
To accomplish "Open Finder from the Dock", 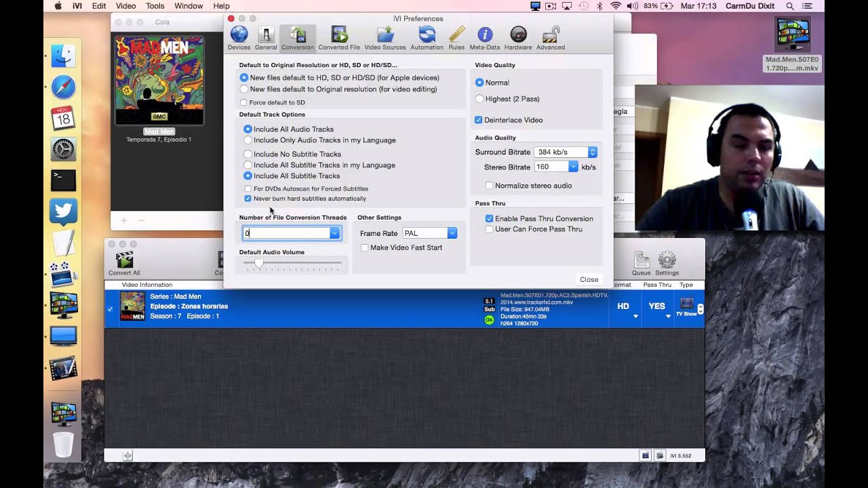I will pos(63,56).
